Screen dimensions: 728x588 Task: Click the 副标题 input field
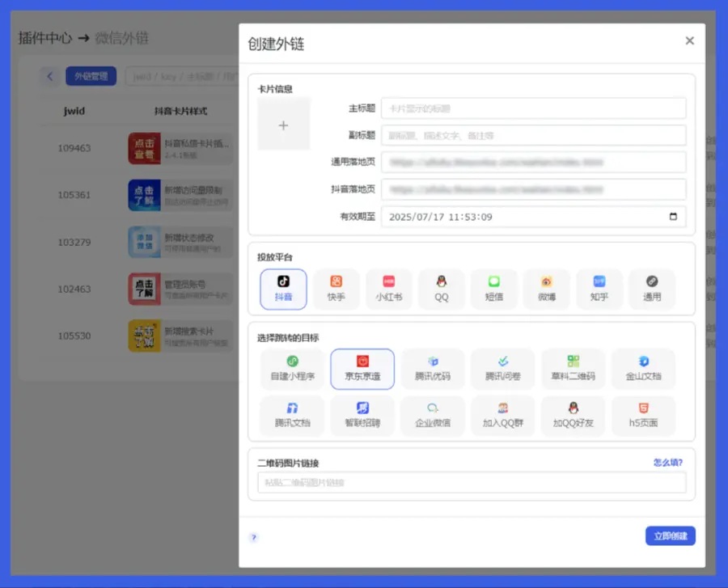click(534, 136)
